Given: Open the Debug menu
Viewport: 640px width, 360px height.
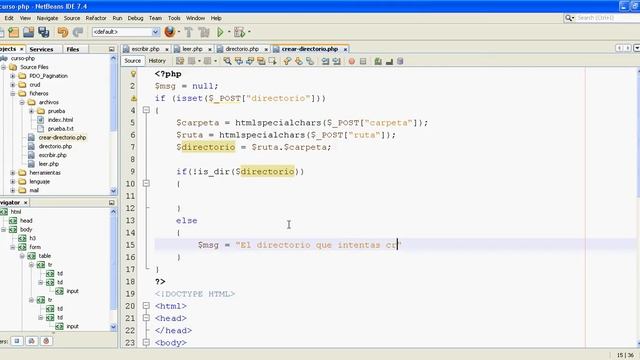Looking at the screenshot, I should (135, 18).
